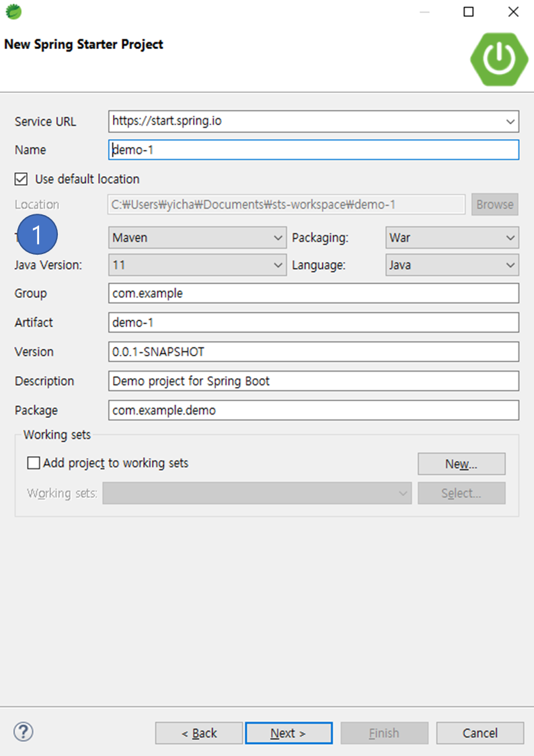Click the Cancel button
This screenshot has width=534, height=756.
click(x=480, y=733)
